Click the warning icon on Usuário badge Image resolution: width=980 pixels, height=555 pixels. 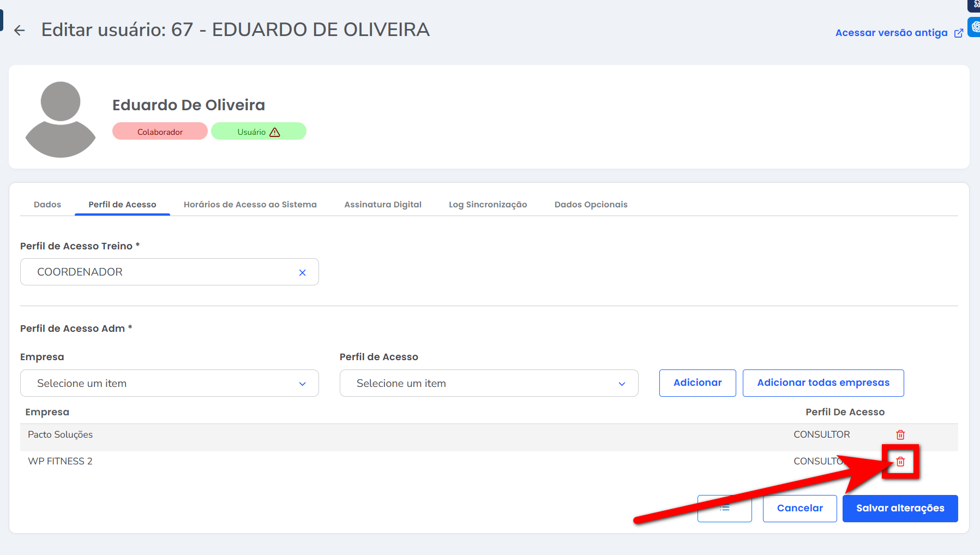pos(275,132)
